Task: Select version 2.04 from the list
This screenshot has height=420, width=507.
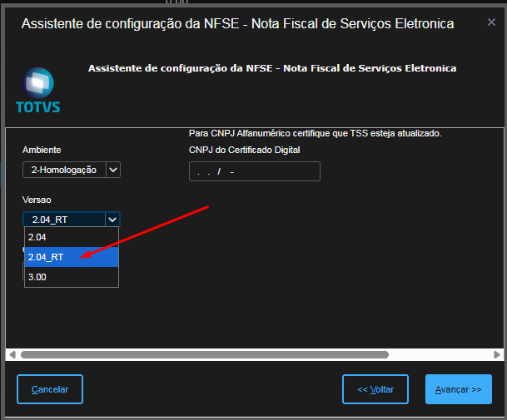Action: pyautogui.click(x=72, y=237)
